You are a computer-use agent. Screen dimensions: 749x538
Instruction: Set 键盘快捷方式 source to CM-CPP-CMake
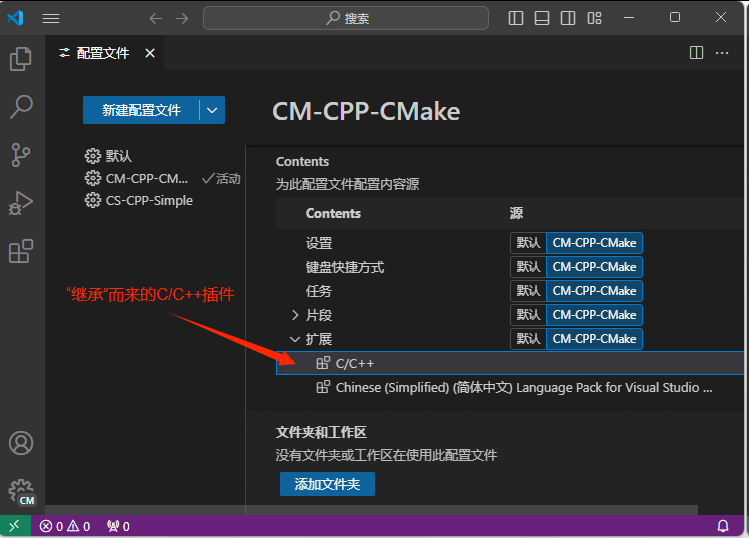594,267
